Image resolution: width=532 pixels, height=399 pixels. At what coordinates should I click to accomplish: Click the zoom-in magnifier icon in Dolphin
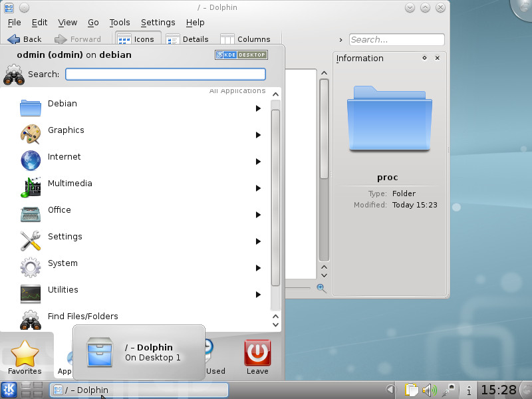321,289
